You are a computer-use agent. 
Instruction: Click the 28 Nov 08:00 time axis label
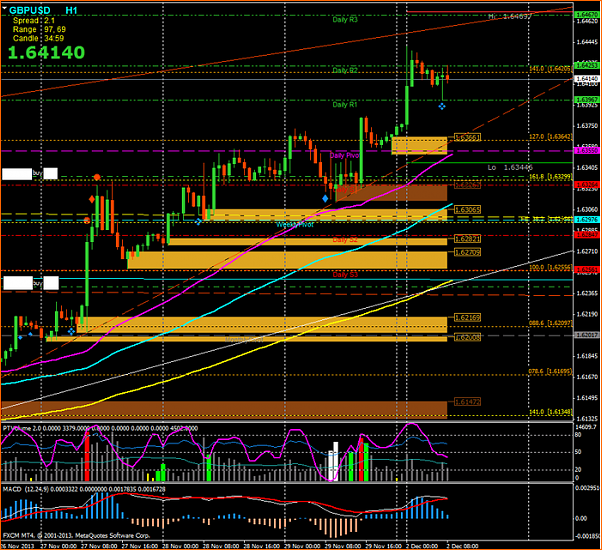tap(221, 546)
